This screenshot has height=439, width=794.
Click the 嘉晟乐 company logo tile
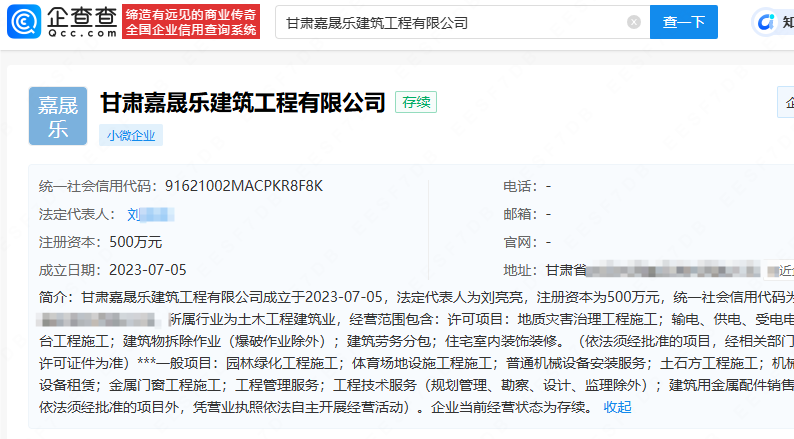tap(58, 116)
